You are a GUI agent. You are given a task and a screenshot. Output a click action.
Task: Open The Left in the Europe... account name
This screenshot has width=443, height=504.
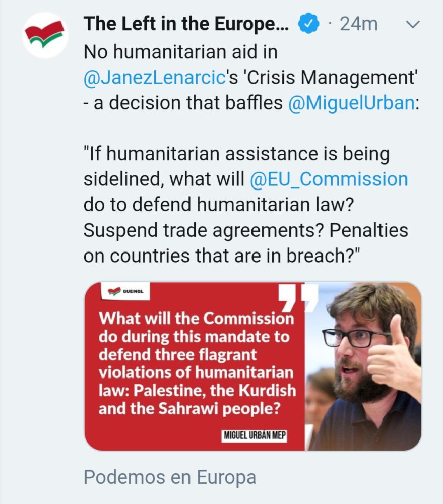coord(186,24)
